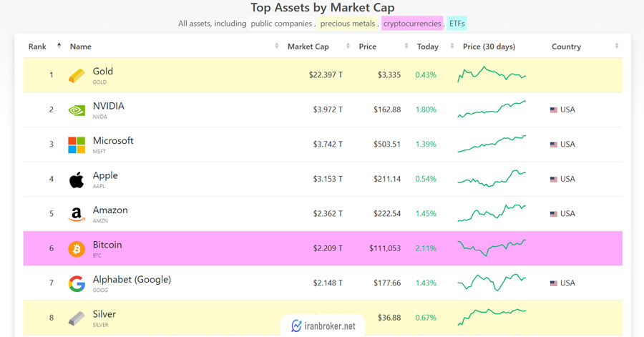Open the Microsoft company page
This screenshot has height=337, width=644.
pos(113,140)
